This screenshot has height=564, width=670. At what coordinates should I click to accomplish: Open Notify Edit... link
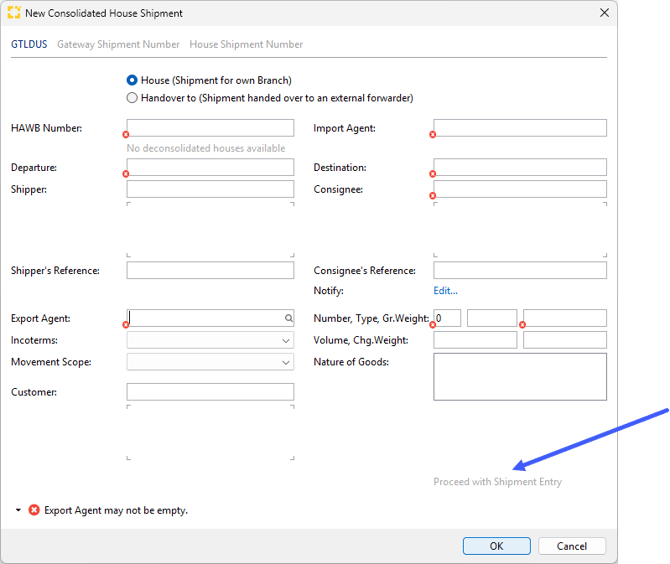tap(445, 291)
